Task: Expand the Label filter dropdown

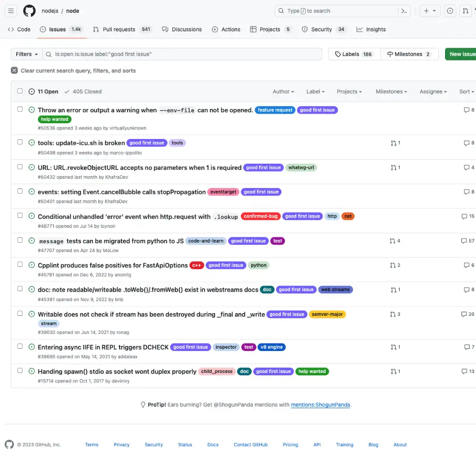Action: tap(315, 91)
